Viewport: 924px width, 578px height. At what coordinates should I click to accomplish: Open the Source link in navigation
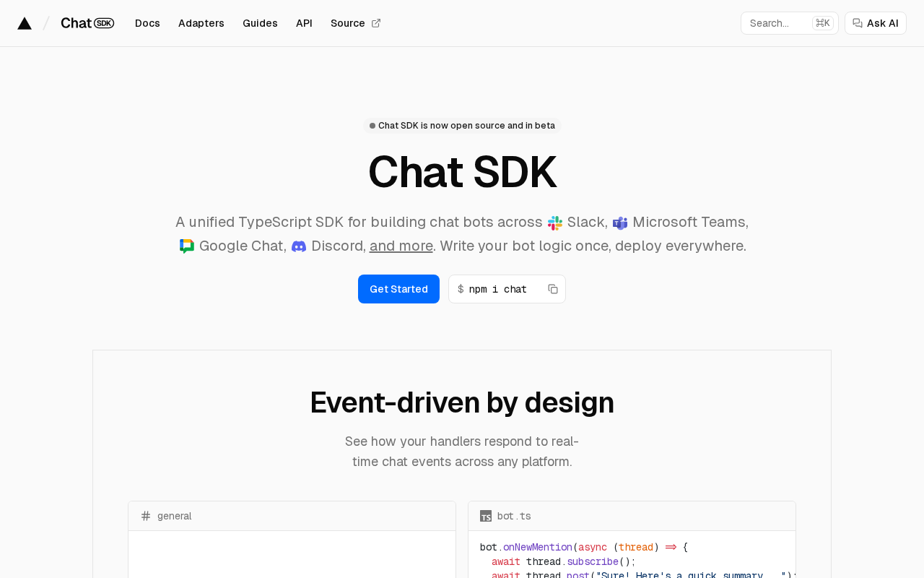(356, 23)
